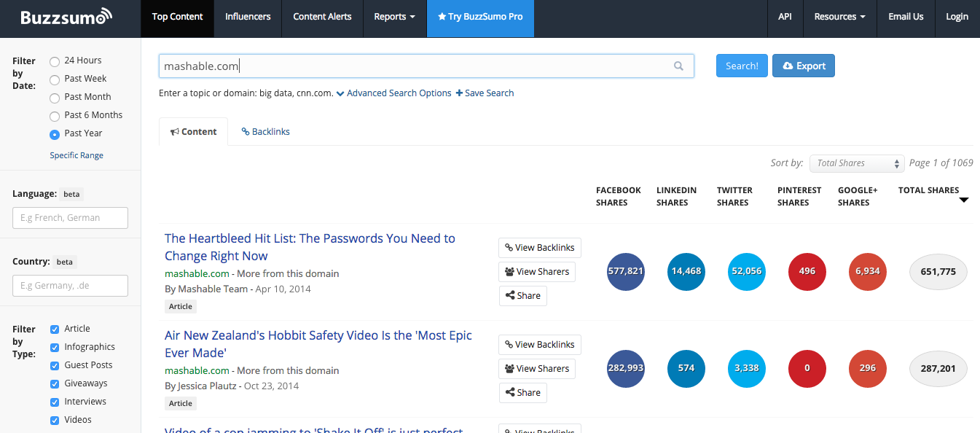Click the Save Search link

pyautogui.click(x=485, y=93)
